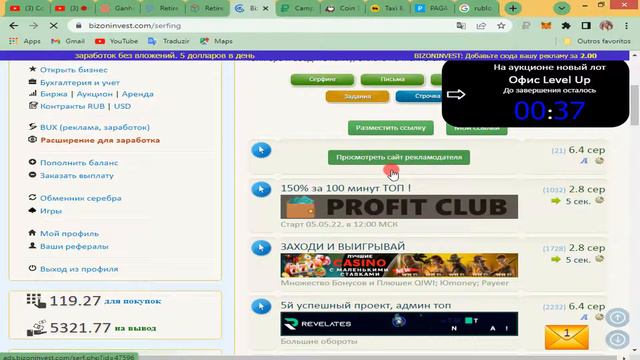Click the translate page icon
This screenshot has width=640, height=360.
tap(461, 26)
